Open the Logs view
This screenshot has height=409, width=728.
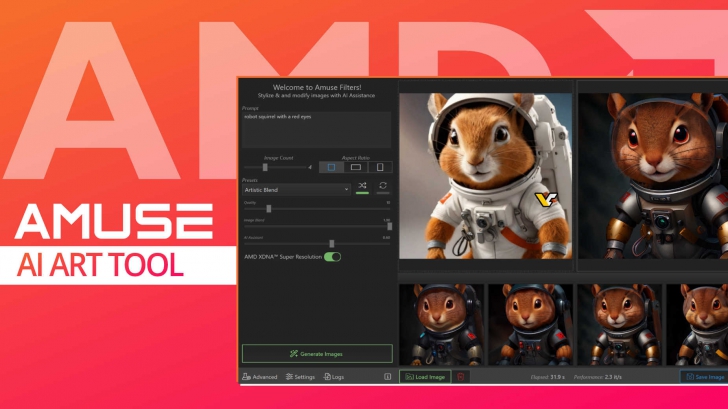(x=334, y=377)
